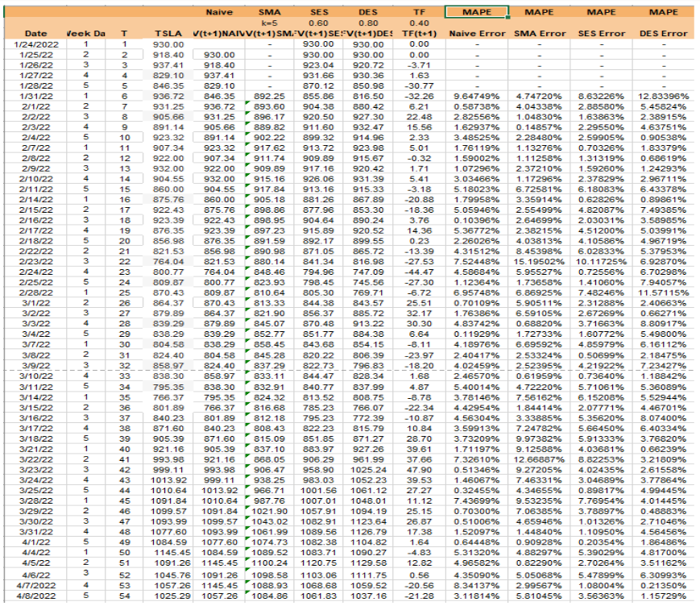Image resolution: width=700 pixels, height=606 pixels.
Task: Click the TF value -44.47
Action: [419, 272]
